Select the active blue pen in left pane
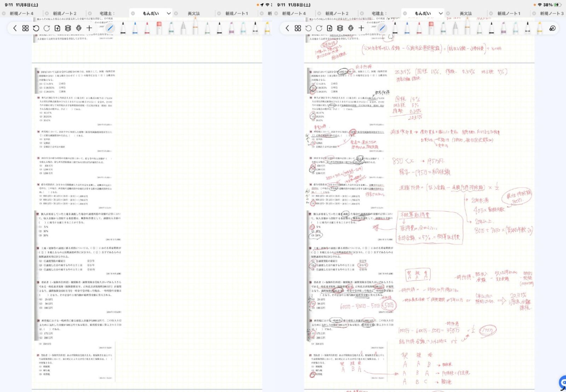566x392 pixels. (x=110, y=28)
